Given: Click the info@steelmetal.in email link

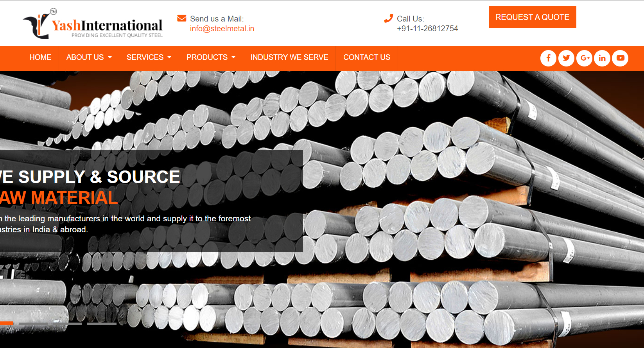Looking at the screenshot, I should point(222,29).
